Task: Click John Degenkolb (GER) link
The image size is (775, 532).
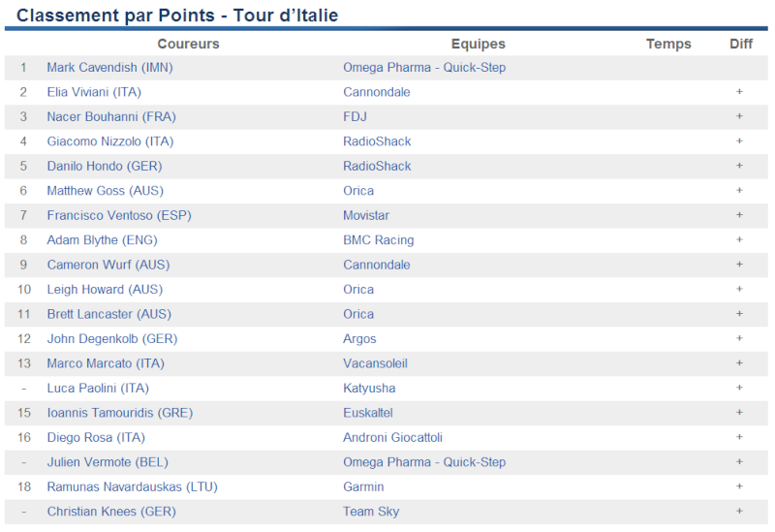Action: 112,340
